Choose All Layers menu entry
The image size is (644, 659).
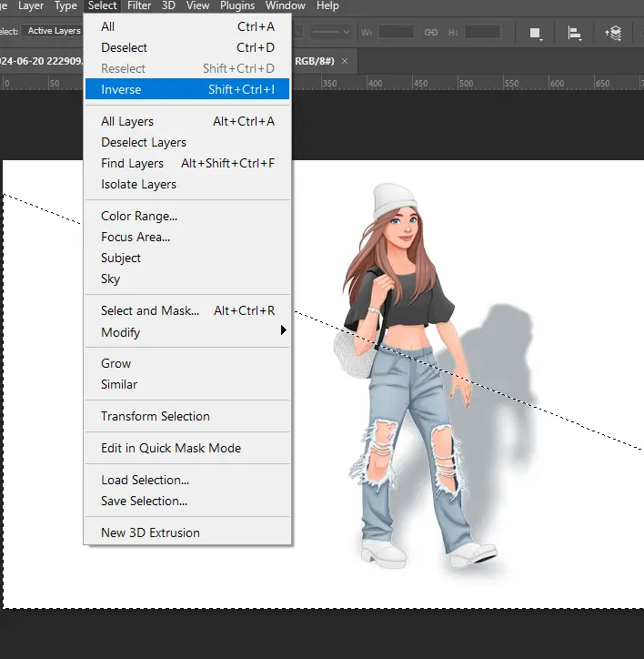(187, 121)
